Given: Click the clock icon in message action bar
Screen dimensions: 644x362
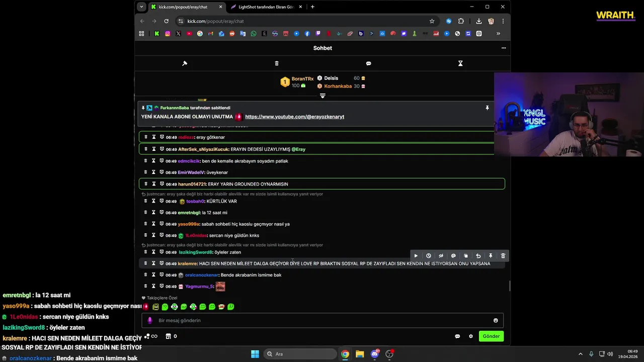Looking at the screenshot, I should [428, 256].
